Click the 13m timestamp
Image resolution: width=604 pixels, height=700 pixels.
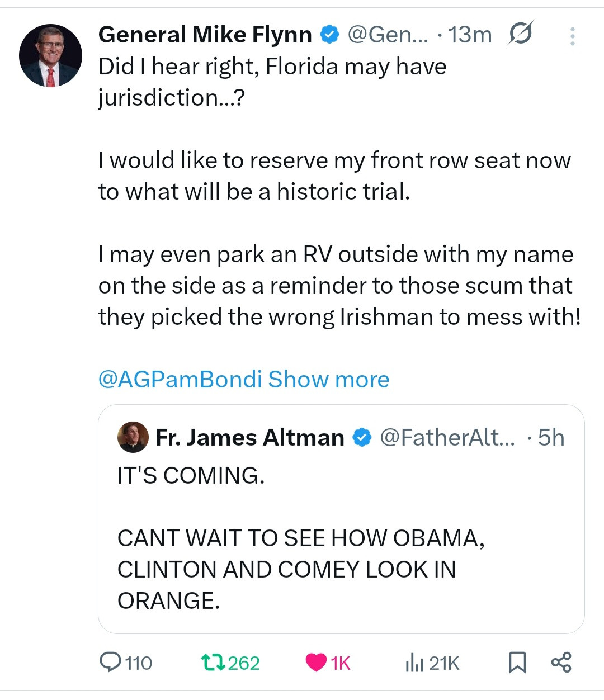click(x=470, y=35)
